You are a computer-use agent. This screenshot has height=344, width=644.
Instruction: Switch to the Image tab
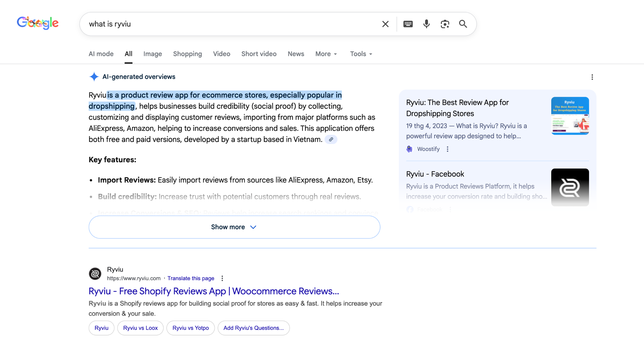(x=153, y=54)
